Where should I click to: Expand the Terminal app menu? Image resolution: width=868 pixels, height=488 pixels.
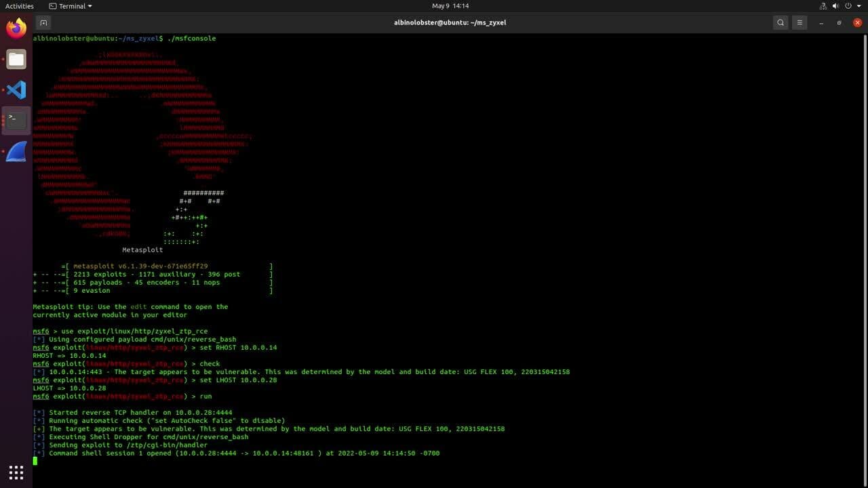[x=71, y=6]
